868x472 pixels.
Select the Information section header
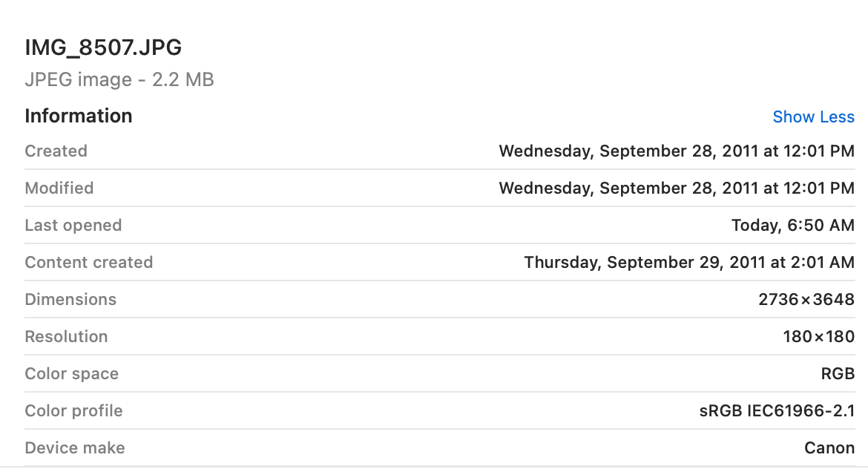point(78,116)
